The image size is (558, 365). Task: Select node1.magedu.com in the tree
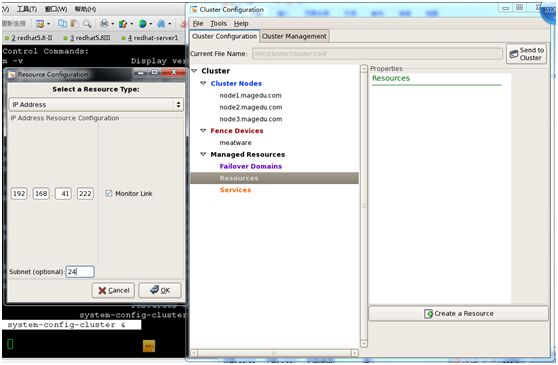[x=250, y=95]
